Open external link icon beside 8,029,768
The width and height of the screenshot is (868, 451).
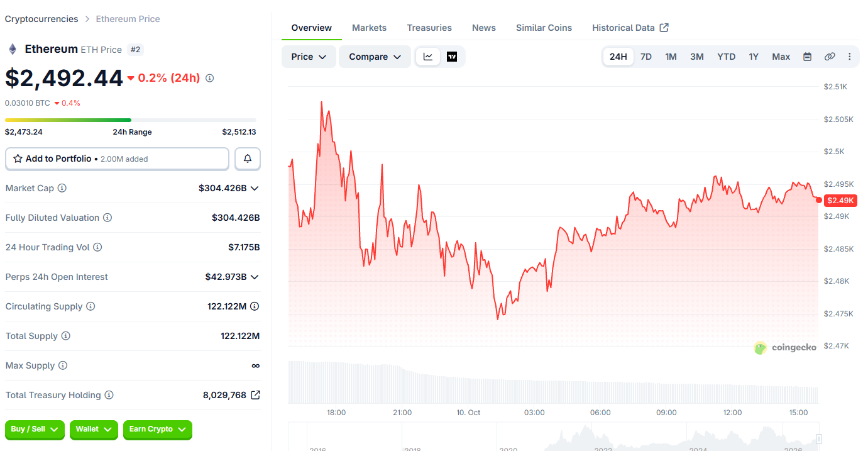click(x=255, y=395)
